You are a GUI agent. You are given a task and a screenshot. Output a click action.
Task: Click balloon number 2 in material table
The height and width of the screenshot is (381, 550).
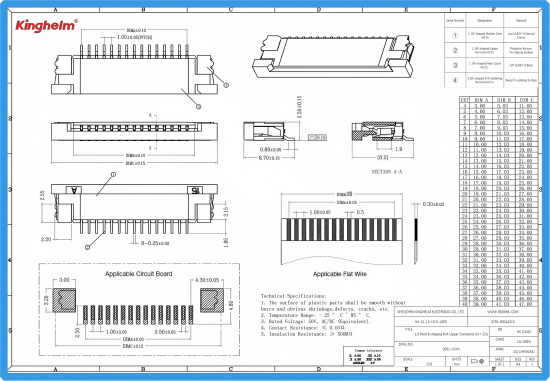point(455,50)
